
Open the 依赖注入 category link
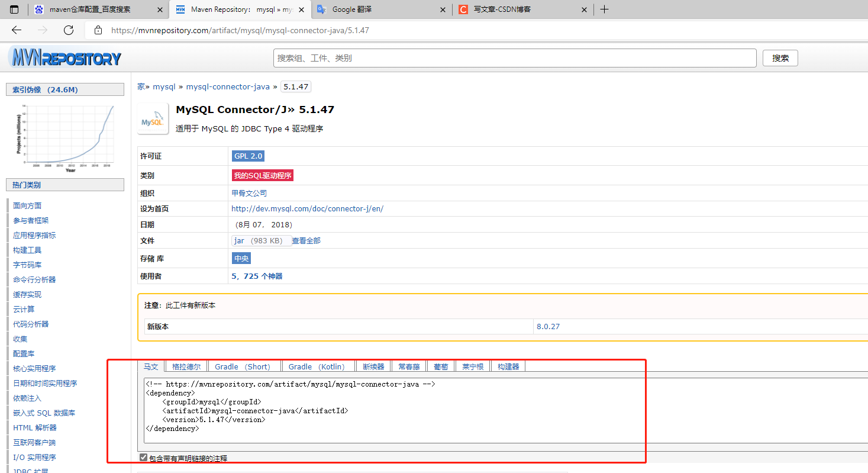click(27, 398)
